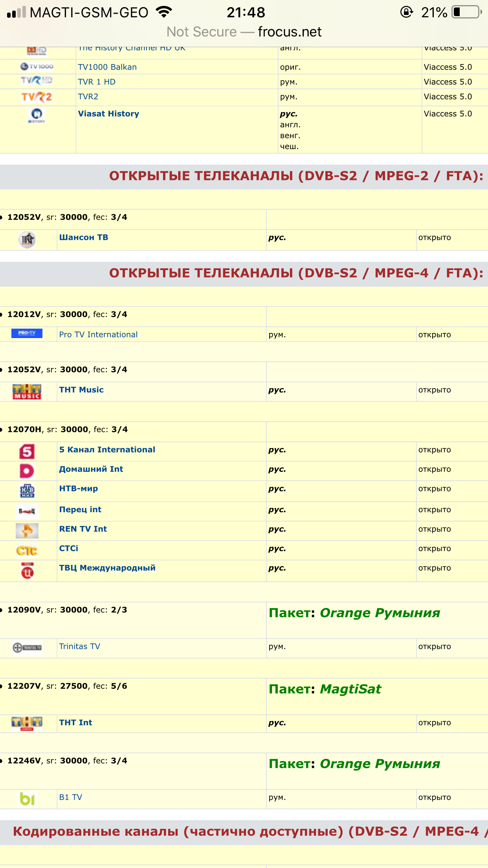Tap рус. in the THT Int row
This screenshot has width=488, height=868.
277,723
